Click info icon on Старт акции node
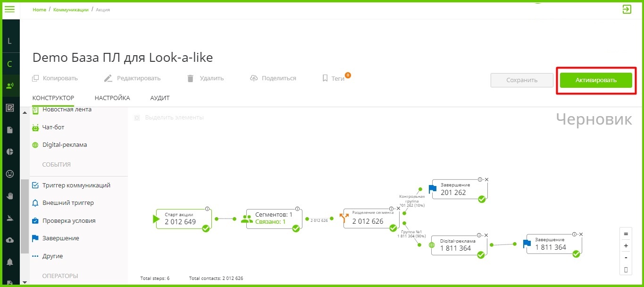The image size is (644, 287). 207,209
